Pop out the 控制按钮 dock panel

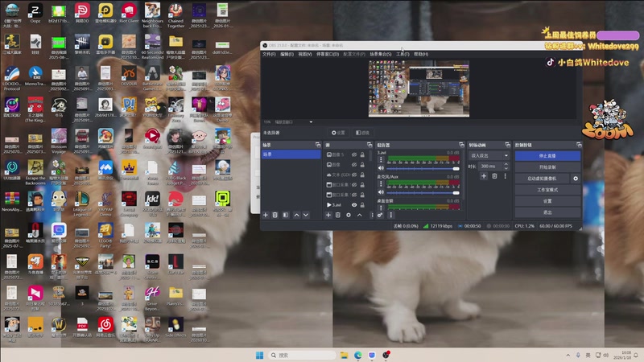click(579, 145)
